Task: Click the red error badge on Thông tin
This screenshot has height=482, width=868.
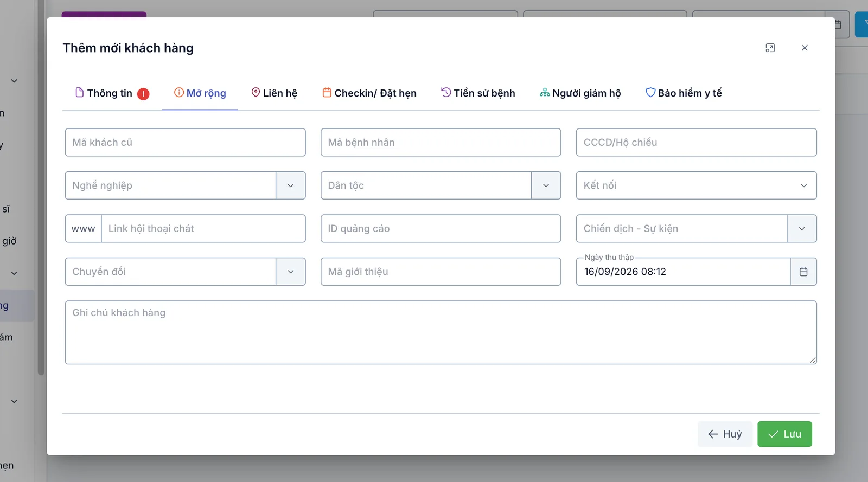Action: click(143, 94)
